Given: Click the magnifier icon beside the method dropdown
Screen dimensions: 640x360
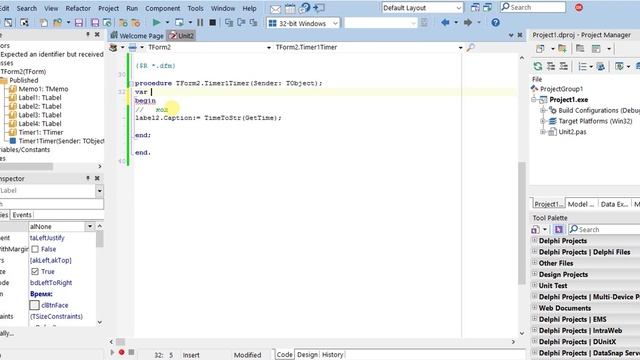Looking at the screenshot, I should [x=471, y=47].
